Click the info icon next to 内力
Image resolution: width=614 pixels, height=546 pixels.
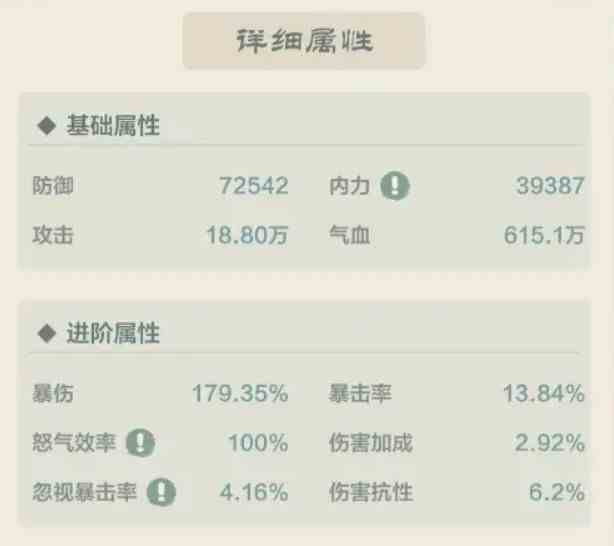point(395,186)
